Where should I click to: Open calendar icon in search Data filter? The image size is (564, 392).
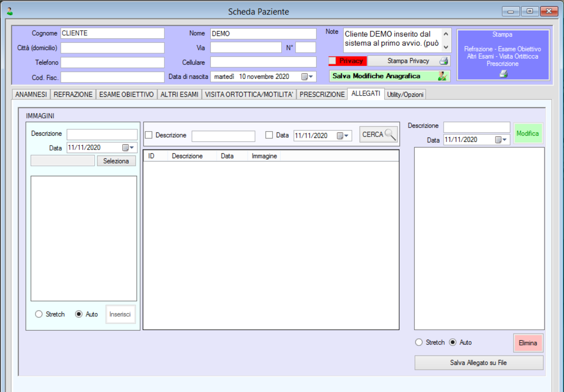coord(341,135)
